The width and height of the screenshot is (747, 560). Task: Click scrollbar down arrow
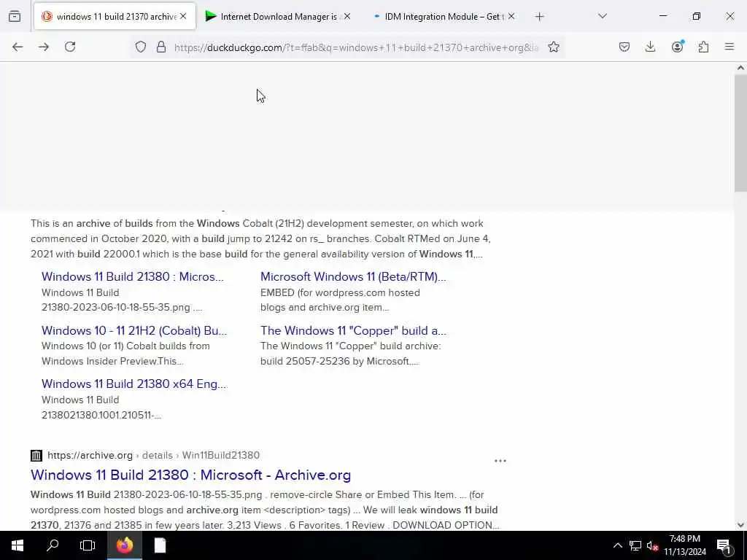point(740,525)
